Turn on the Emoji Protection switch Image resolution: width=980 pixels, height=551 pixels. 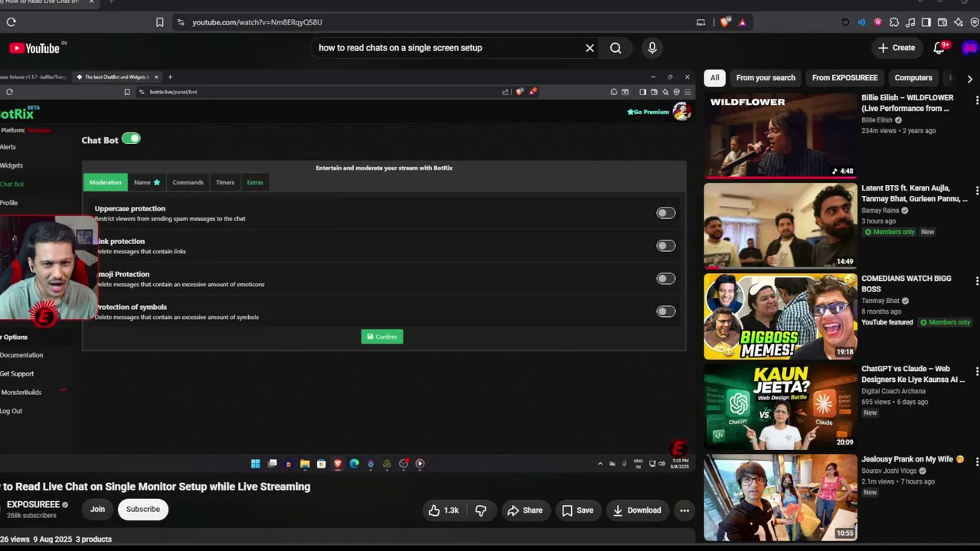[665, 279]
